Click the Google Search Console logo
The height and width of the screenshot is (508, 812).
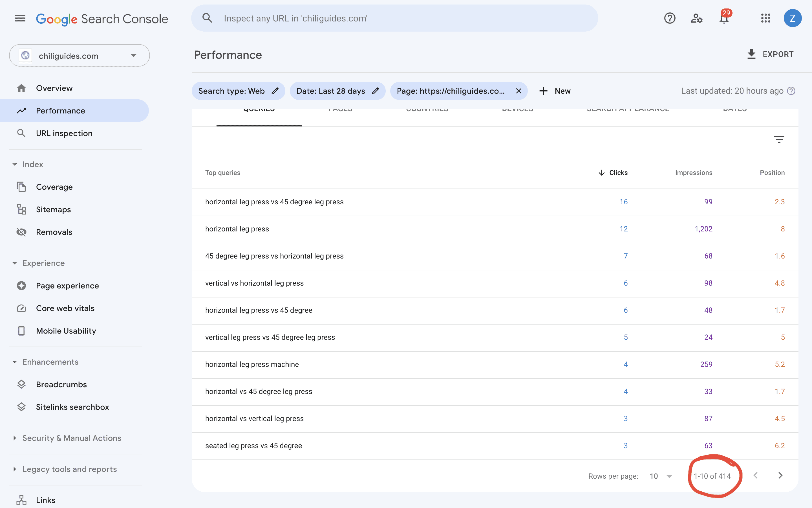tap(102, 19)
